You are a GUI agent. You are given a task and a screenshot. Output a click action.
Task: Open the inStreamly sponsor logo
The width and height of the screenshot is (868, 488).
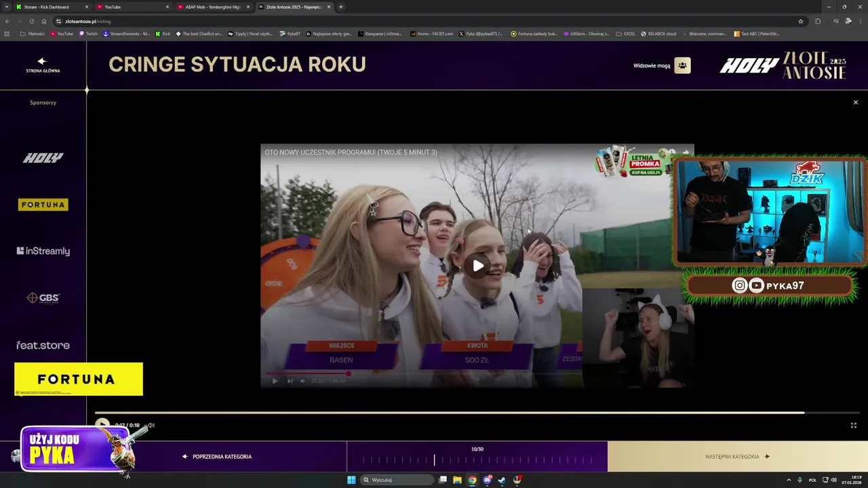[43, 251]
